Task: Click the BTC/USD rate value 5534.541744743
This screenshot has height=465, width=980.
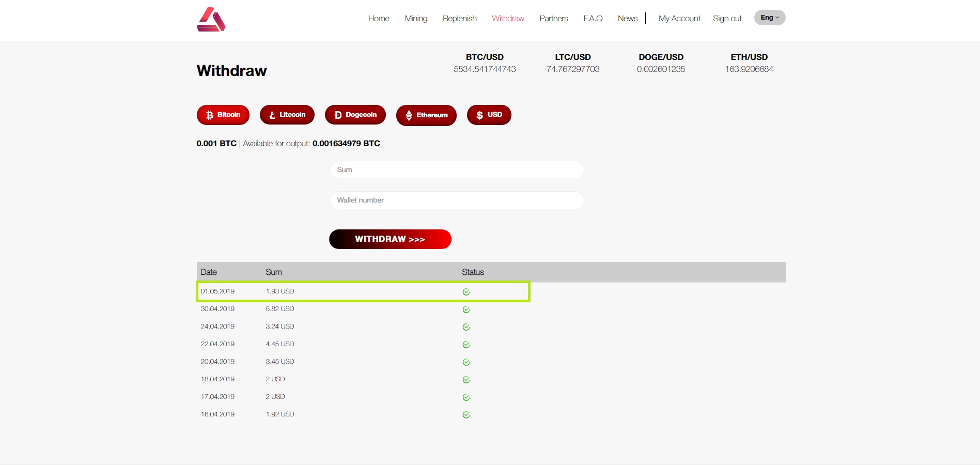Action: [485, 69]
